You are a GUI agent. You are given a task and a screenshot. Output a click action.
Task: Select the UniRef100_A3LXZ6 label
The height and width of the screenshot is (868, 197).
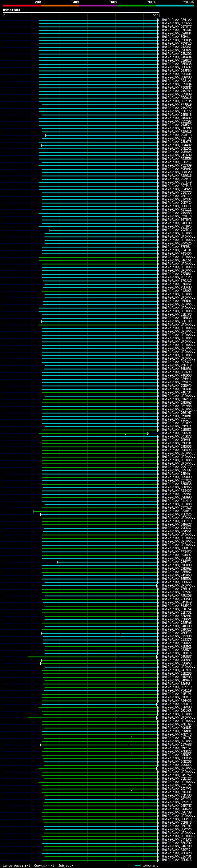[x=177, y=514]
